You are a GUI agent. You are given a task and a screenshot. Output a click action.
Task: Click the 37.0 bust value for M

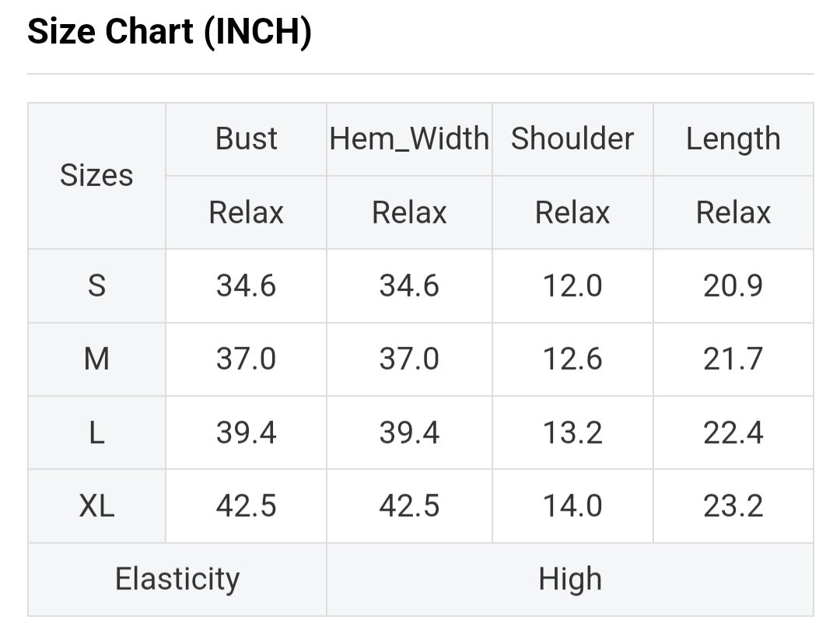[246, 360]
